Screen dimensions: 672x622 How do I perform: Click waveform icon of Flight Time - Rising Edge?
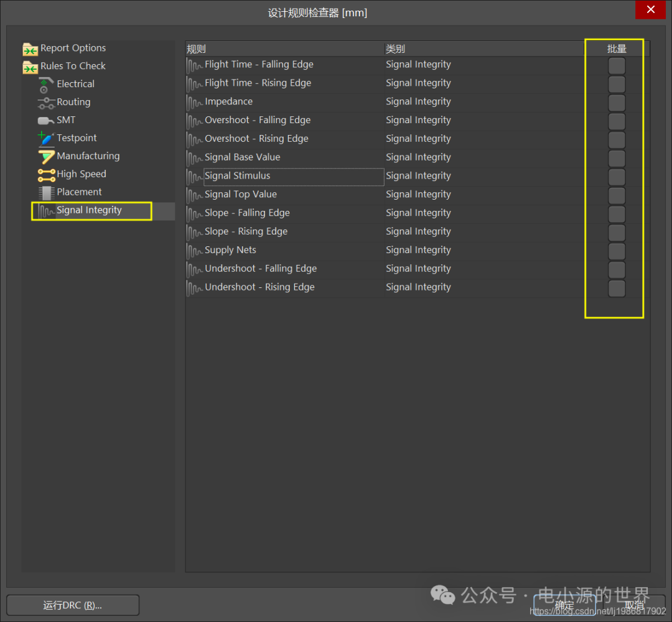click(195, 84)
